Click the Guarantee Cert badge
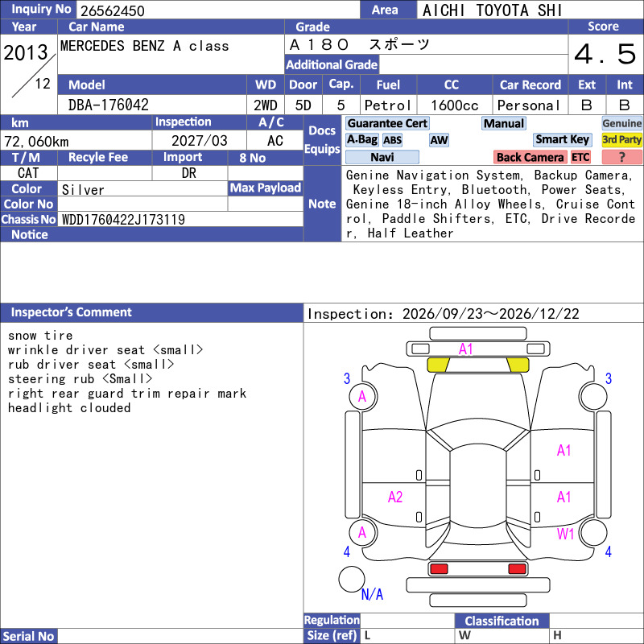Image resolution: width=644 pixels, height=644 pixels. (x=387, y=123)
